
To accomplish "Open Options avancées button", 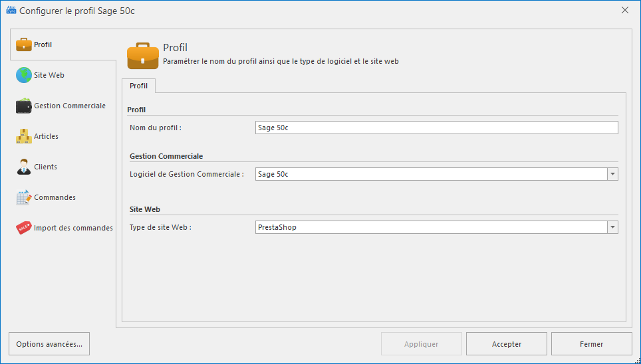I will (49, 344).
